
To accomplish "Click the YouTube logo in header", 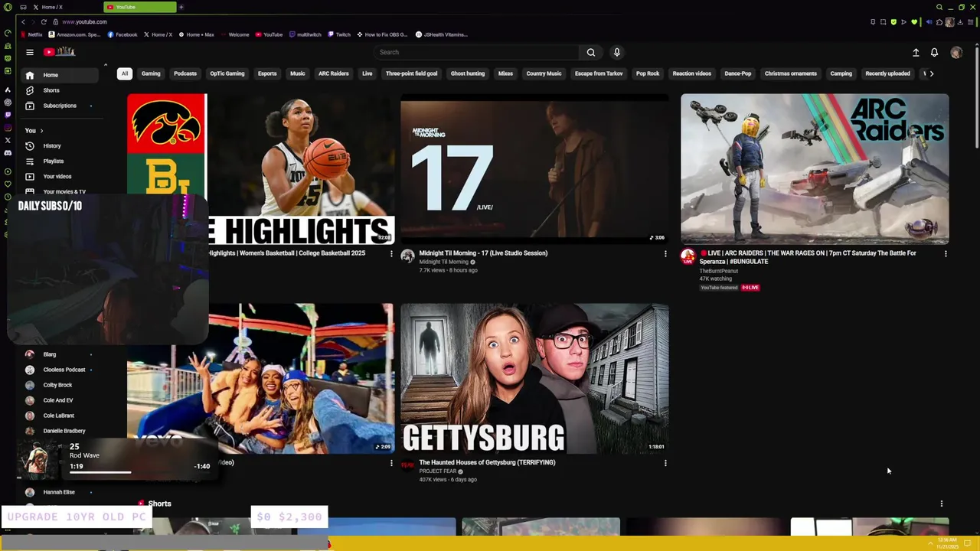I will tap(59, 52).
